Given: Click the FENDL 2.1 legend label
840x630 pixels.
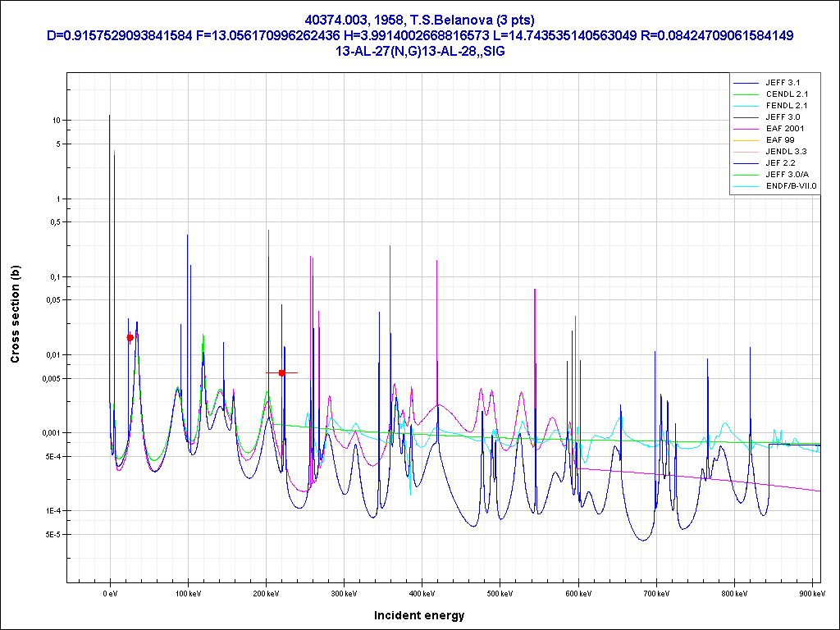Looking at the screenshot, I should pyautogui.click(x=787, y=106).
